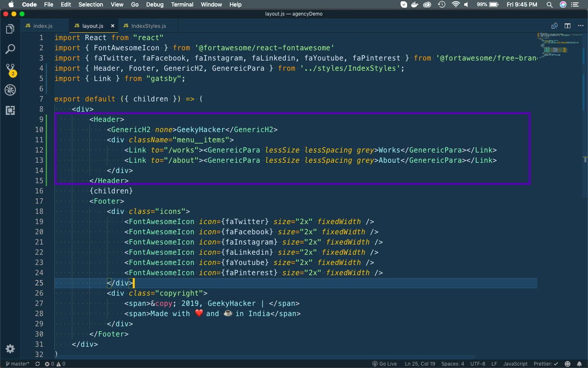Image resolution: width=588 pixels, height=368 pixels.
Task: Open the Go menu
Action: click(135, 4)
